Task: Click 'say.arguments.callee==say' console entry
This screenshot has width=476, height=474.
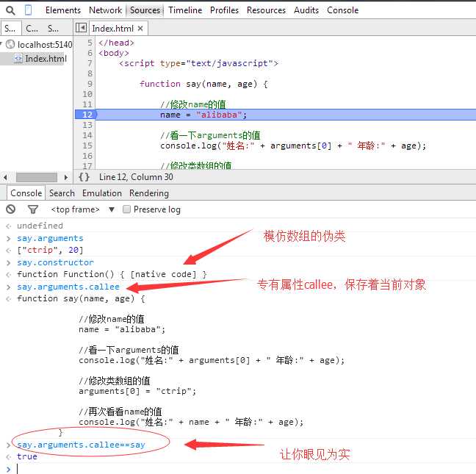Action: point(81,445)
